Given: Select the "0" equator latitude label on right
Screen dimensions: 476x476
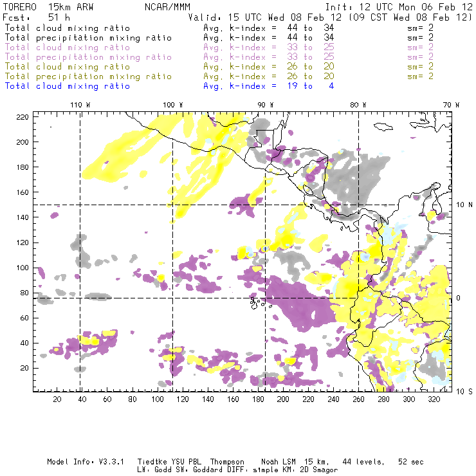Looking at the screenshot, I should (x=459, y=298).
